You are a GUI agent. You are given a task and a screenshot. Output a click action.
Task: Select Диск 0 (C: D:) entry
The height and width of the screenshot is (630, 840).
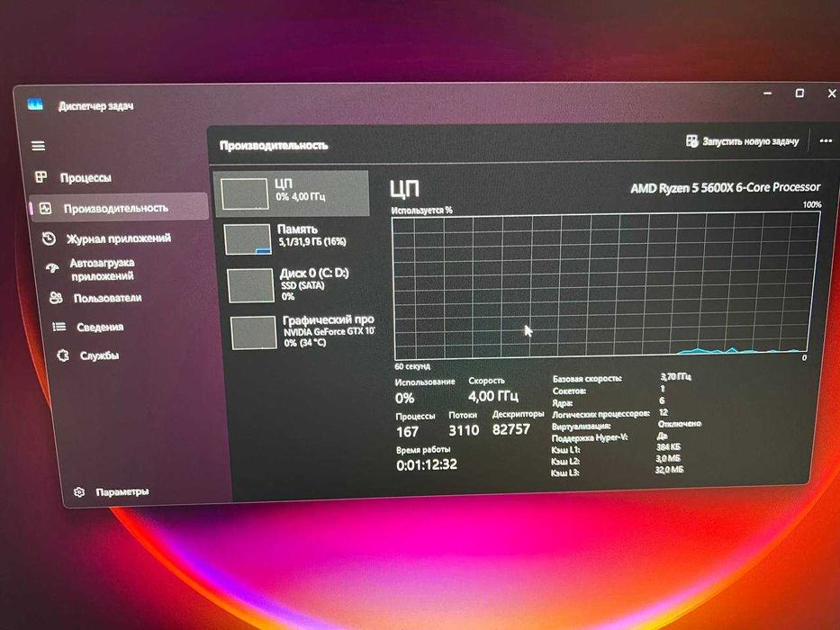pos(299,285)
